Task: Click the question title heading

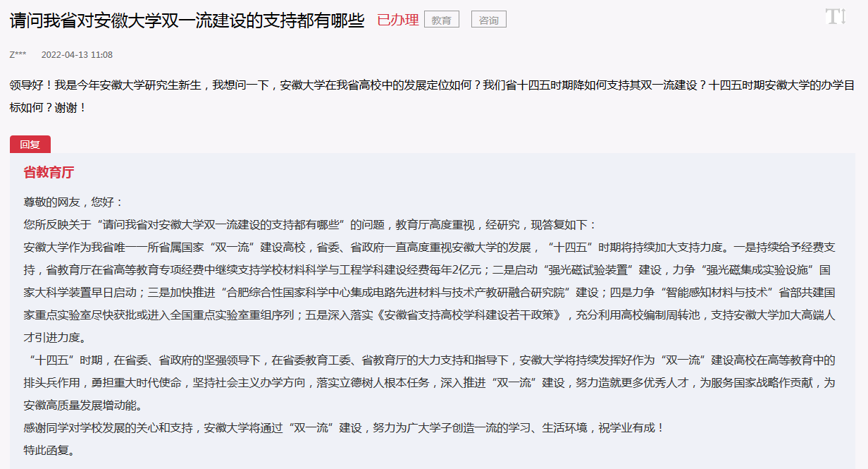Action: pyautogui.click(x=187, y=20)
